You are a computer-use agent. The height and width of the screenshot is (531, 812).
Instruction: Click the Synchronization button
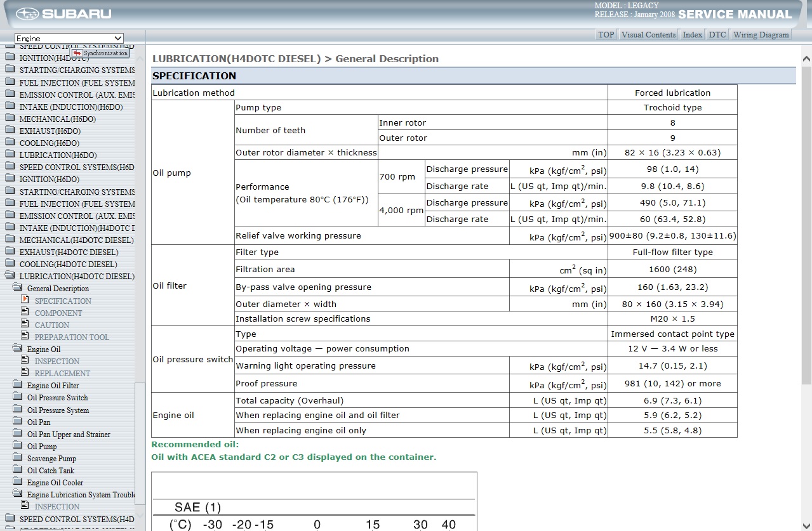[x=100, y=53]
